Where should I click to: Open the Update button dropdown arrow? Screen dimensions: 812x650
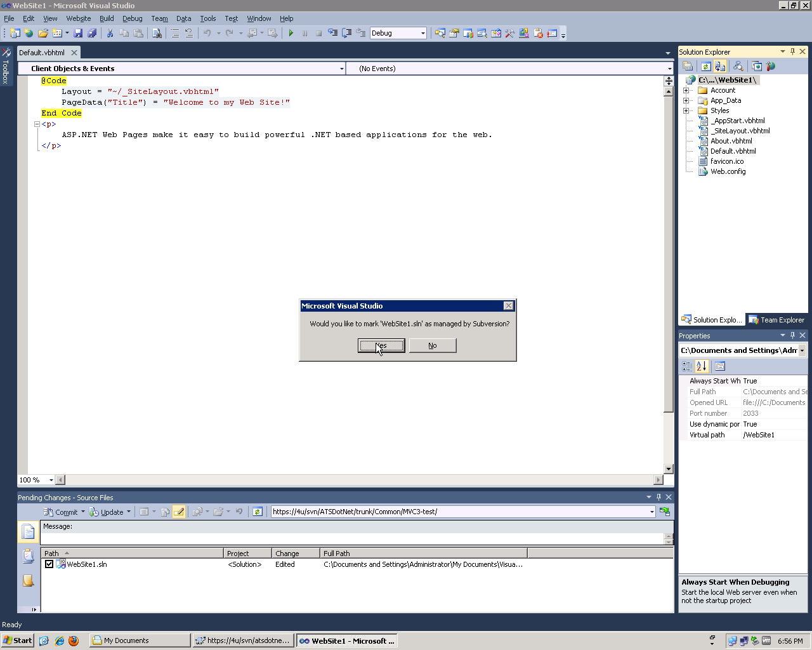pyautogui.click(x=129, y=512)
